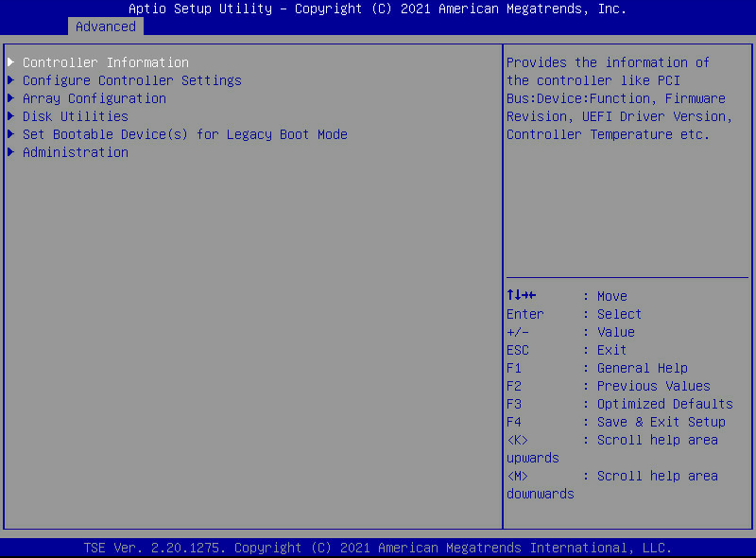Image resolution: width=756 pixels, height=558 pixels.
Task: Click the arrow beside Controller Information
Action: [x=11, y=62]
